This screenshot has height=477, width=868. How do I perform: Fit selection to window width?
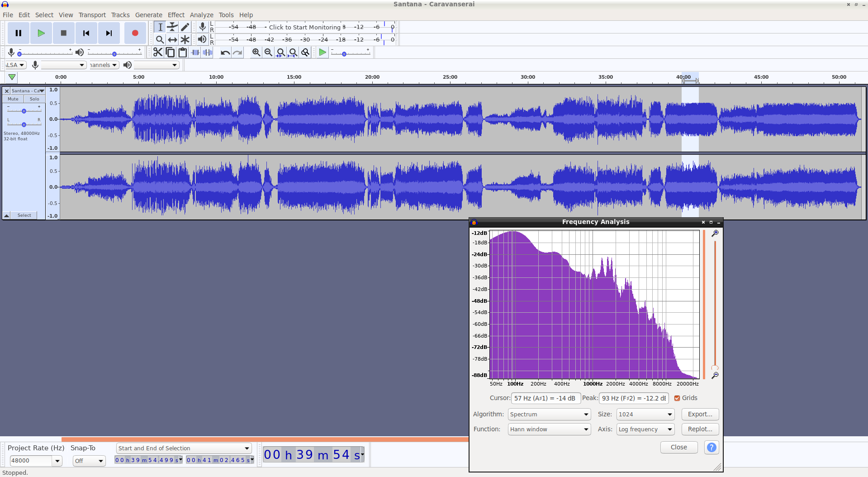pyautogui.click(x=280, y=52)
